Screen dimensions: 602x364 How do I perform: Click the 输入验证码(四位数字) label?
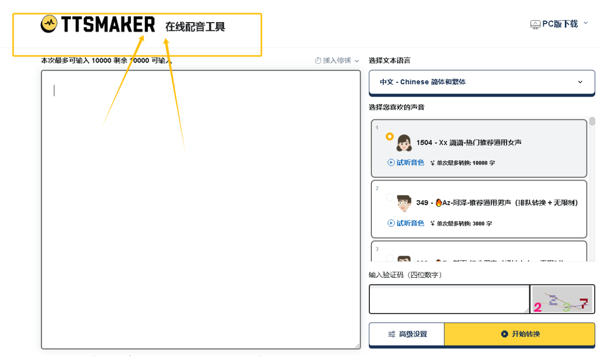pos(406,275)
